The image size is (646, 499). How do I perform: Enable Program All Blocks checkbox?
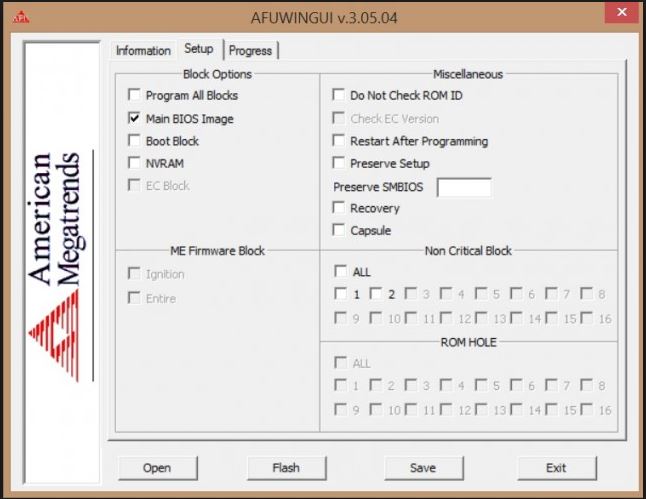coord(134,95)
